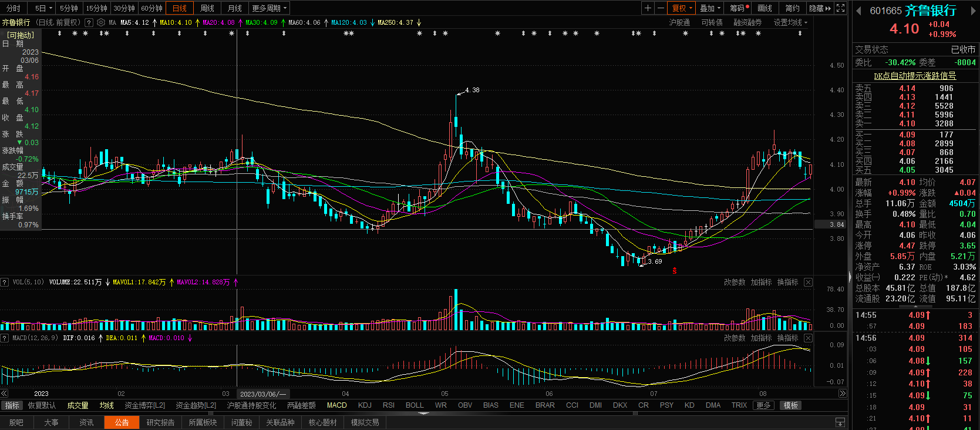Image resolution: width=980 pixels, height=430 pixels.
Task: Select the 5分钟 chart period
Action: (x=69, y=8)
